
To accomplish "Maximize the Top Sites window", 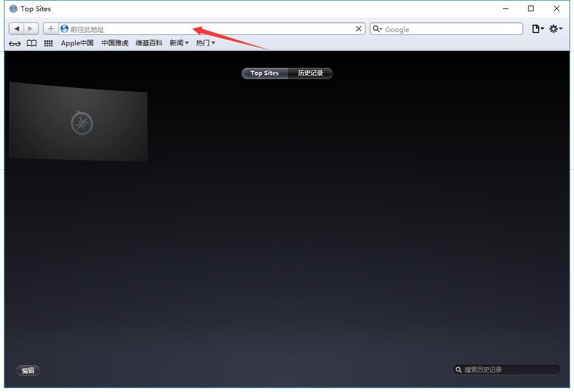I will 531,8.
